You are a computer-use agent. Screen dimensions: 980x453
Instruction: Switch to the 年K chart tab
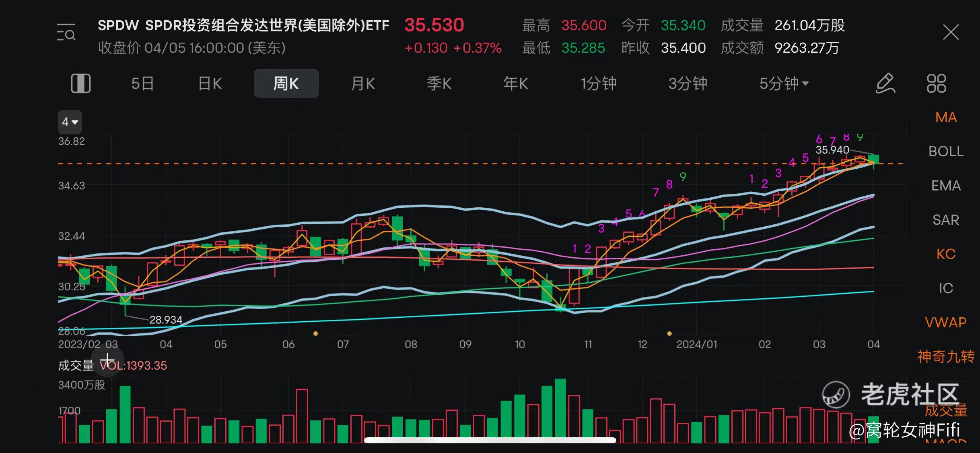515,84
